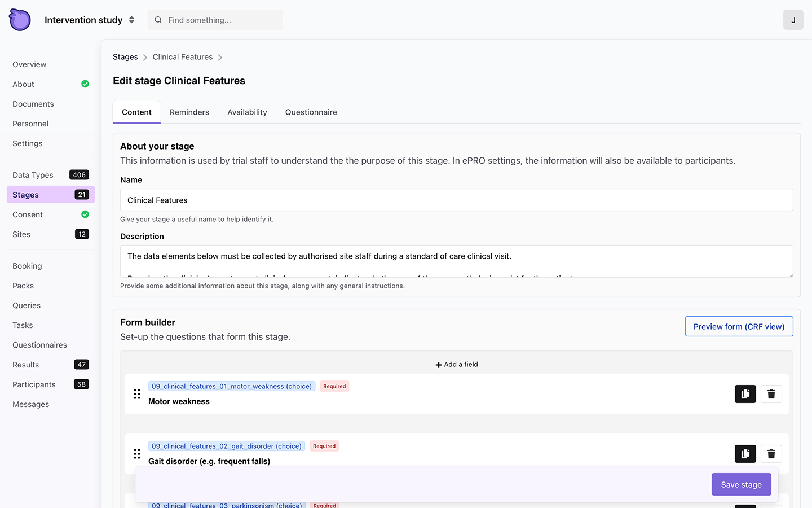Click the purple app logo icon
Image resolution: width=812 pixels, height=508 pixels.
pyautogui.click(x=20, y=20)
